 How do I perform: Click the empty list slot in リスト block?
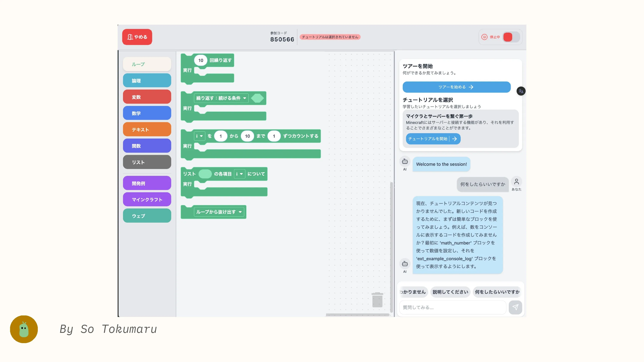[x=205, y=174]
